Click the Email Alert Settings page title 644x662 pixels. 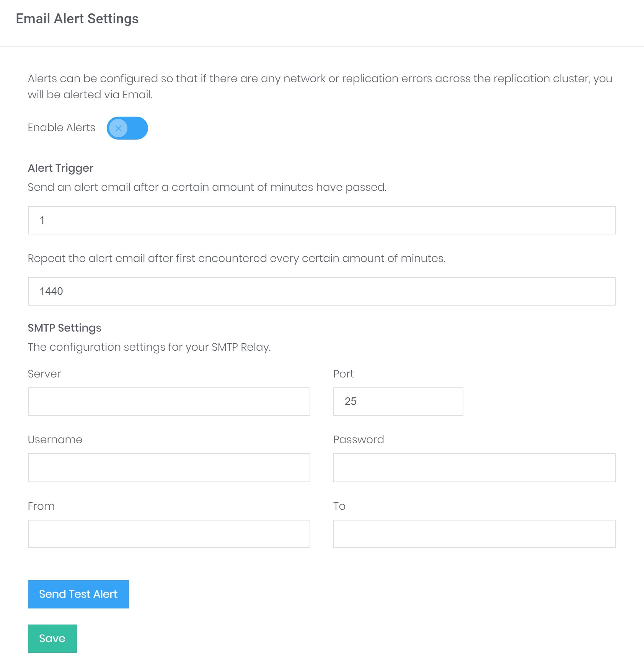(x=77, y=19)
